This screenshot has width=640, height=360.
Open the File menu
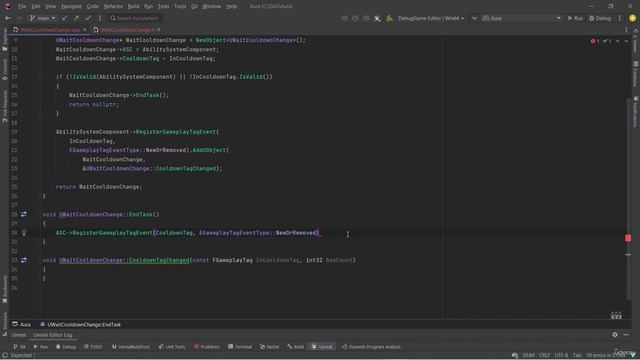[x=22, y=7]
